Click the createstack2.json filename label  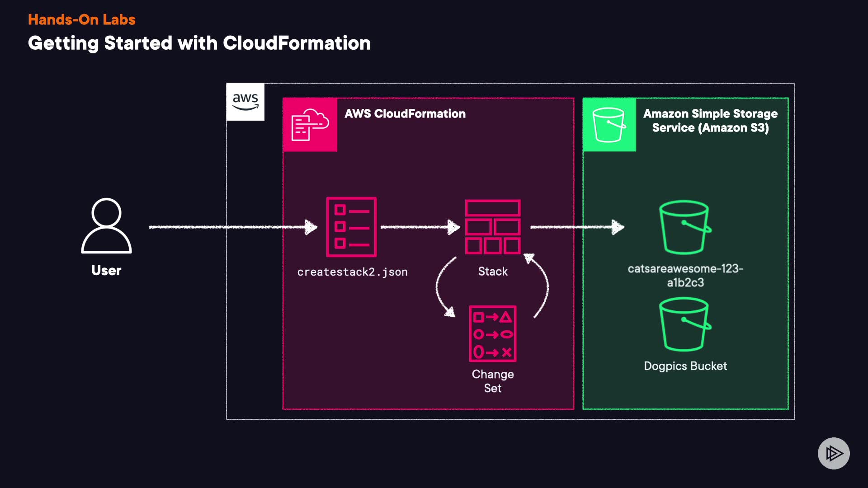(352, 272)
